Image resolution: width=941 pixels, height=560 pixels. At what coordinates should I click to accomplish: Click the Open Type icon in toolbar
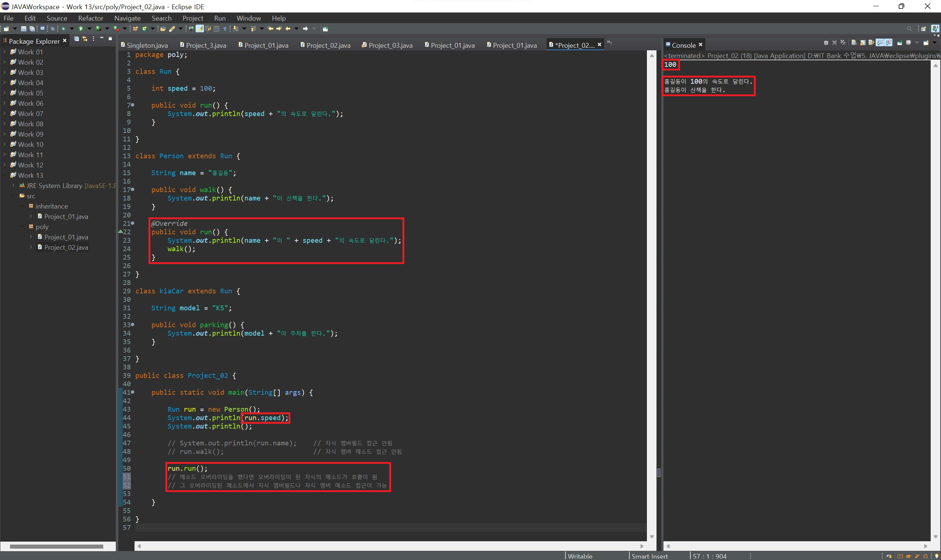163,29
